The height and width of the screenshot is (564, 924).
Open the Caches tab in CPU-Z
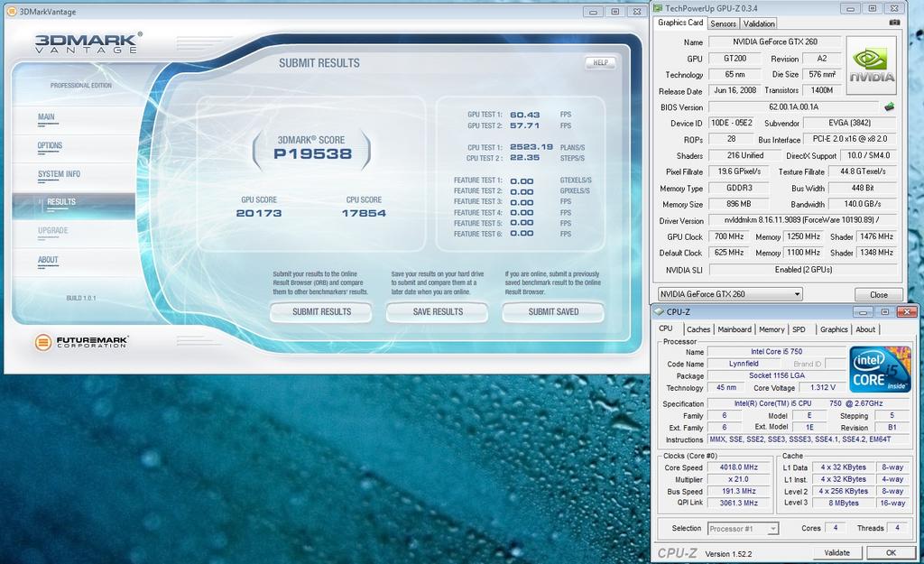[698, 329]
